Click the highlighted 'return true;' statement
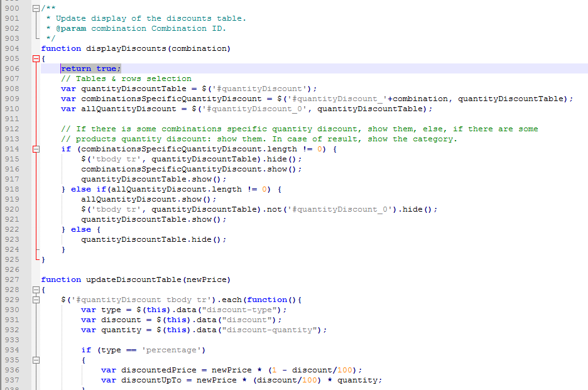Viewport: 588px width, 390px height. click(90, 68)
